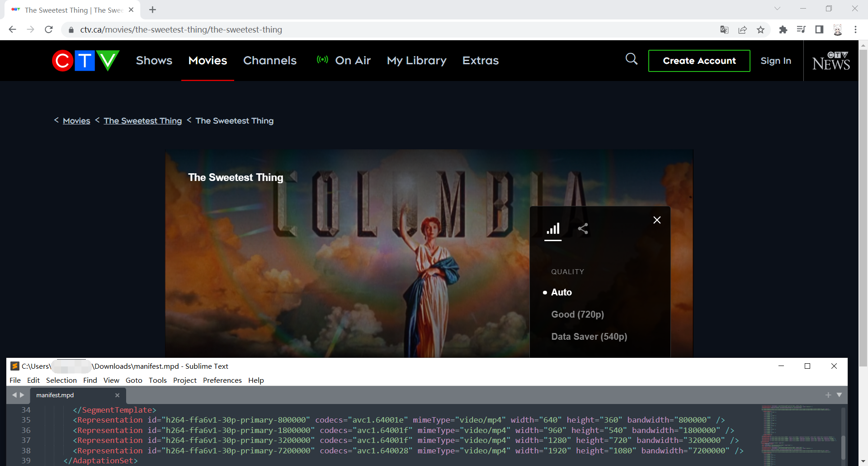Viewport: 868px width, 466px height.
Task: Click the 7200000 Representation line in editor
Action: click(408, 451)
